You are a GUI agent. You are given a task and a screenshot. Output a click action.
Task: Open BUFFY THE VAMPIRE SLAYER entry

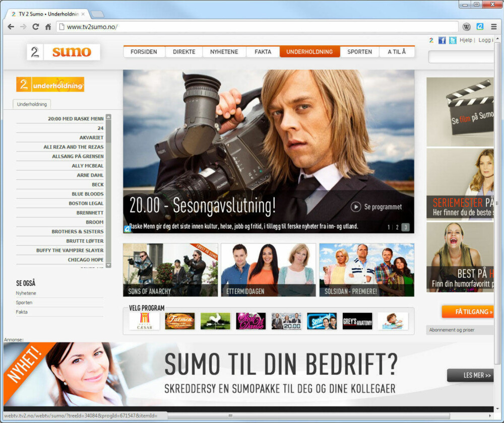[70, 250]
